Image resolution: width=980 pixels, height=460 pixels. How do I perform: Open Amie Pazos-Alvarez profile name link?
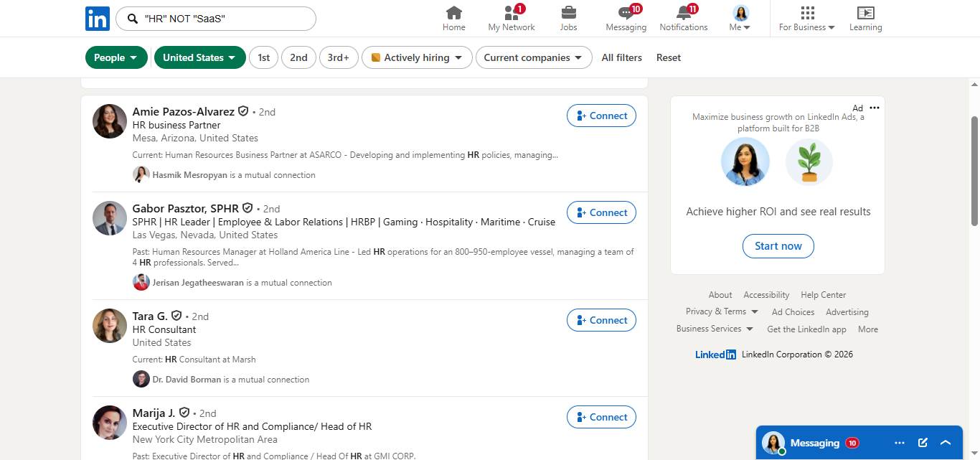184,111
